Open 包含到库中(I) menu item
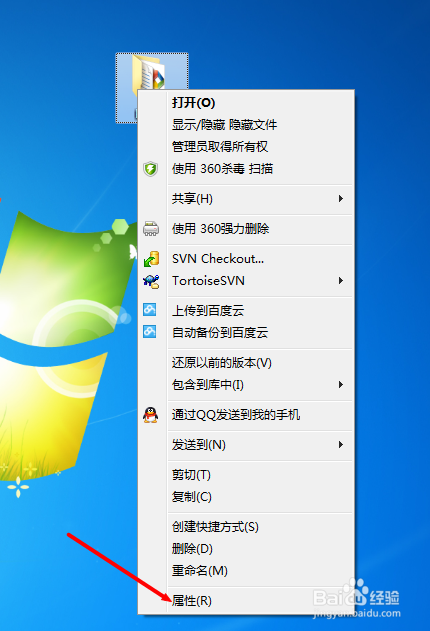This screenshot has height=631, width=430. point(246,385)
